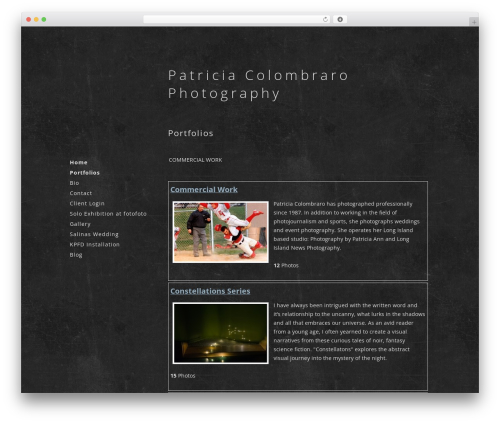Open a new tab with plus button
The image size is (500, 423).
pos(474,22)
